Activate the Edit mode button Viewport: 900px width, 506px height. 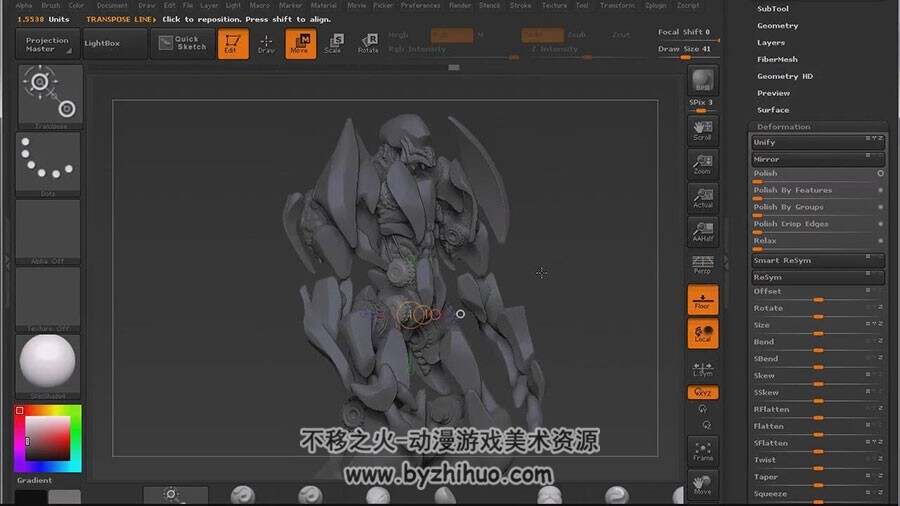pos(233,44)
